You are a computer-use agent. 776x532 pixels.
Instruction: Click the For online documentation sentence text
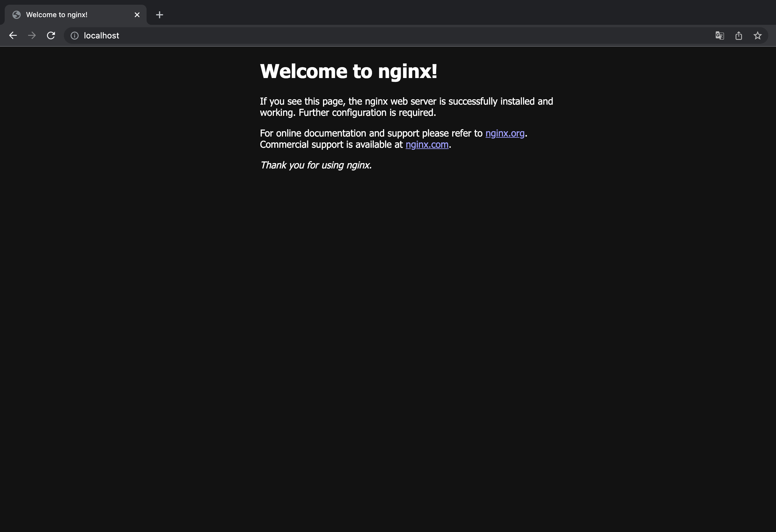tap(371, 133)
